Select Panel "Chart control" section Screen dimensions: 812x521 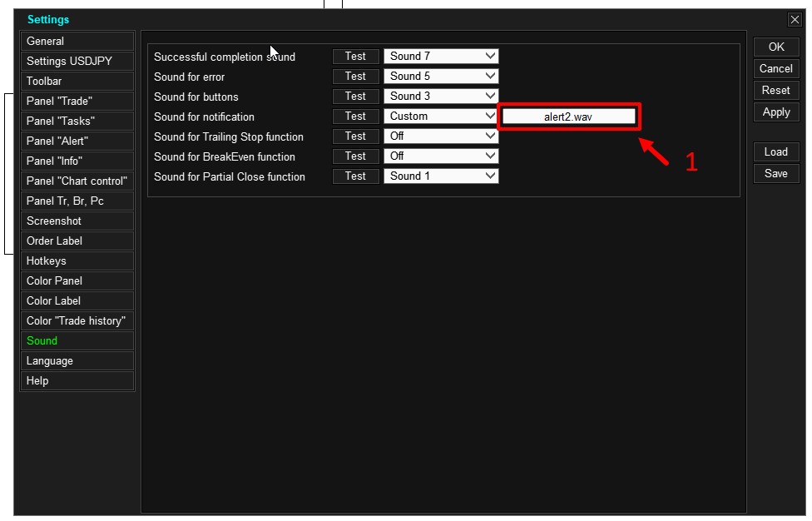[77, 181]
